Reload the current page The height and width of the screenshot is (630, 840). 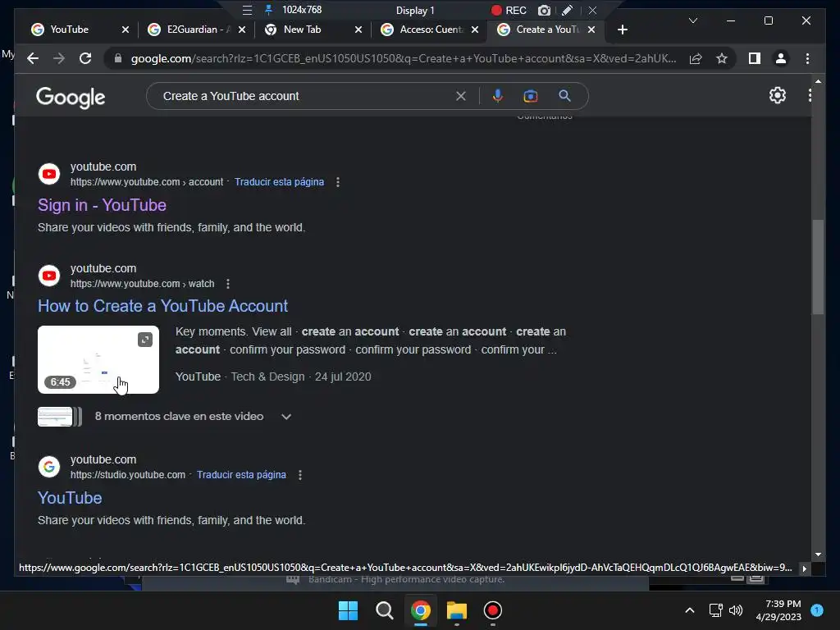click(x=85, y=58)
